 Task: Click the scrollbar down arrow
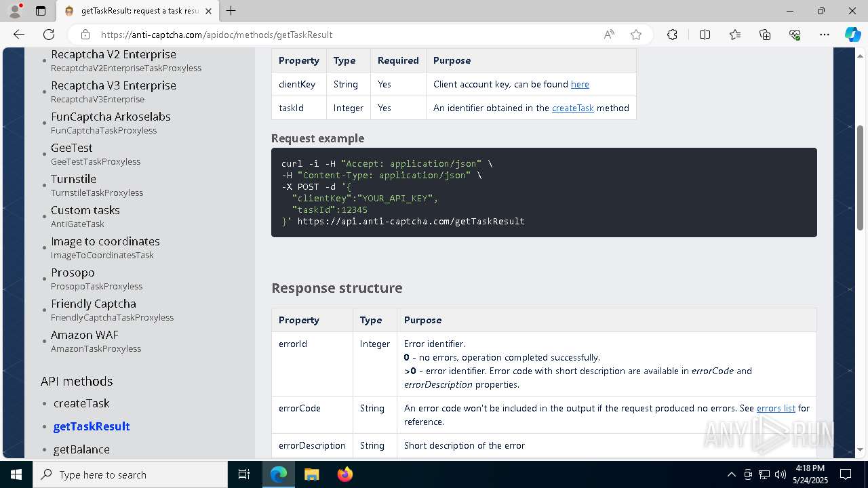861,449
